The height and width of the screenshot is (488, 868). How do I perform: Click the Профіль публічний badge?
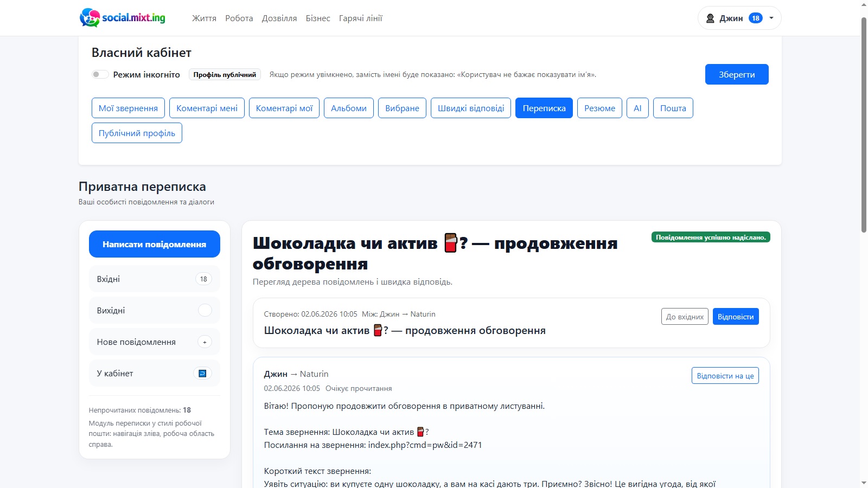[x=225, y=74]
